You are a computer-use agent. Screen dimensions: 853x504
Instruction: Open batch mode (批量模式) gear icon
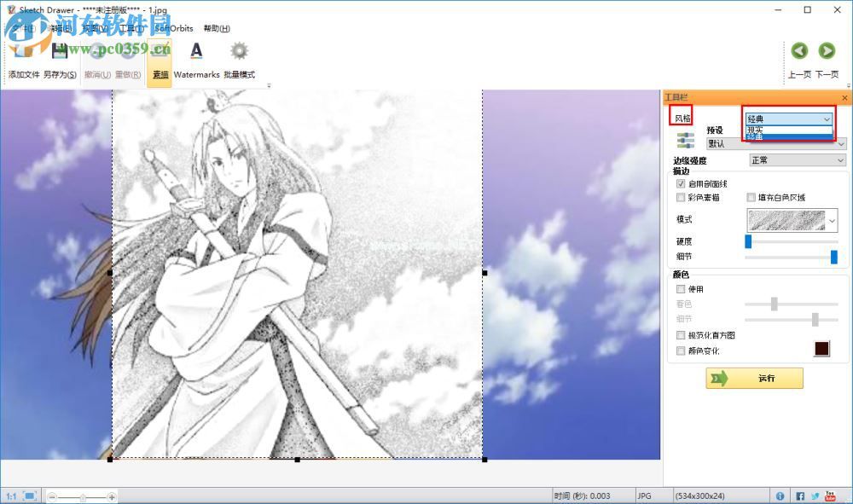[x=240, y=53]
